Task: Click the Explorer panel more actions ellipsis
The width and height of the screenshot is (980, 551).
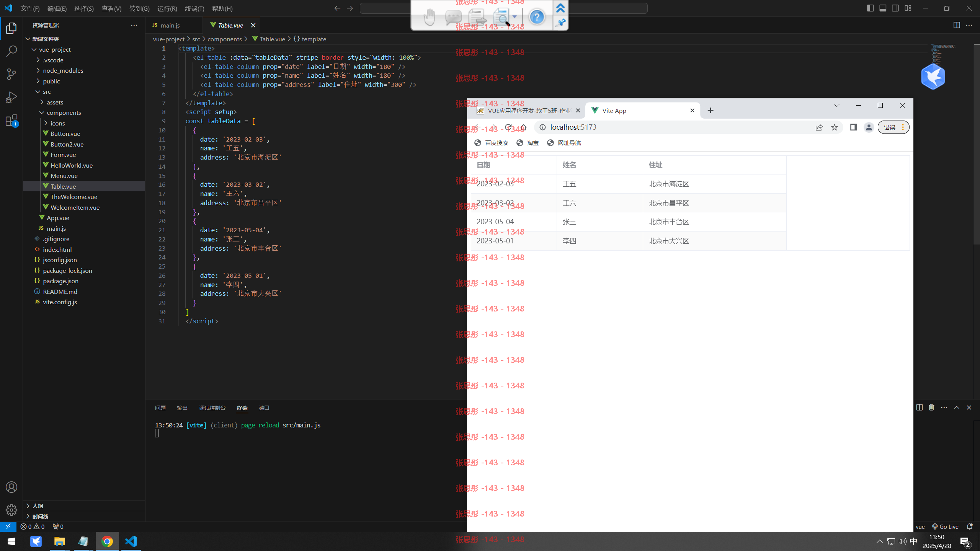Action: [x=134, y=25]
